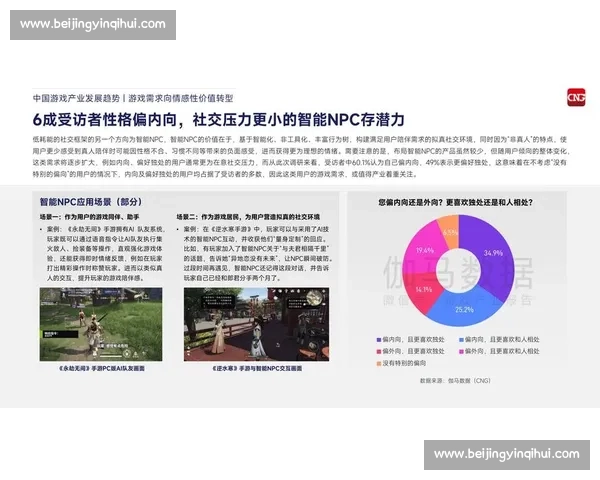Select the legend label '没有特别的偏向'
The width and height of the screenshot is (600, 480).
[x=404, y=363]
